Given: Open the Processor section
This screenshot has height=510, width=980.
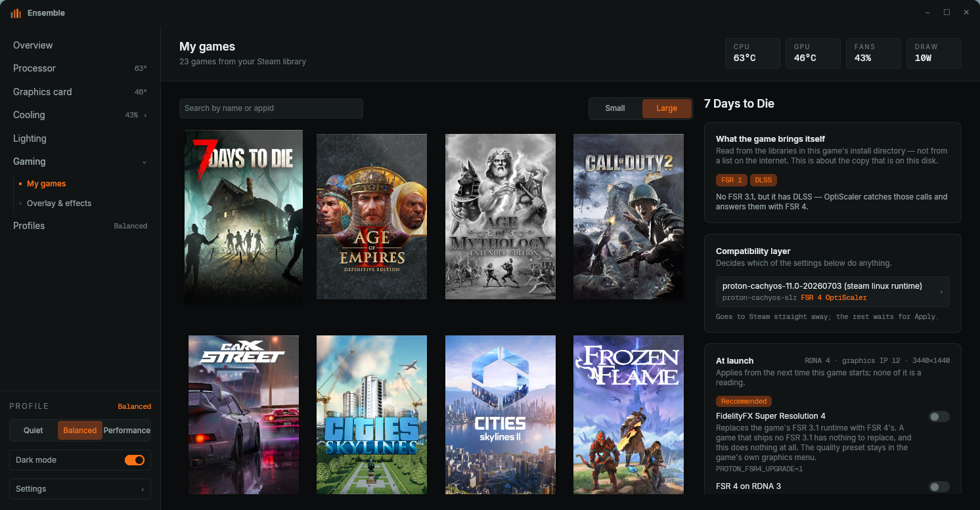Looking at the screenshot, I should coord(80,68).
